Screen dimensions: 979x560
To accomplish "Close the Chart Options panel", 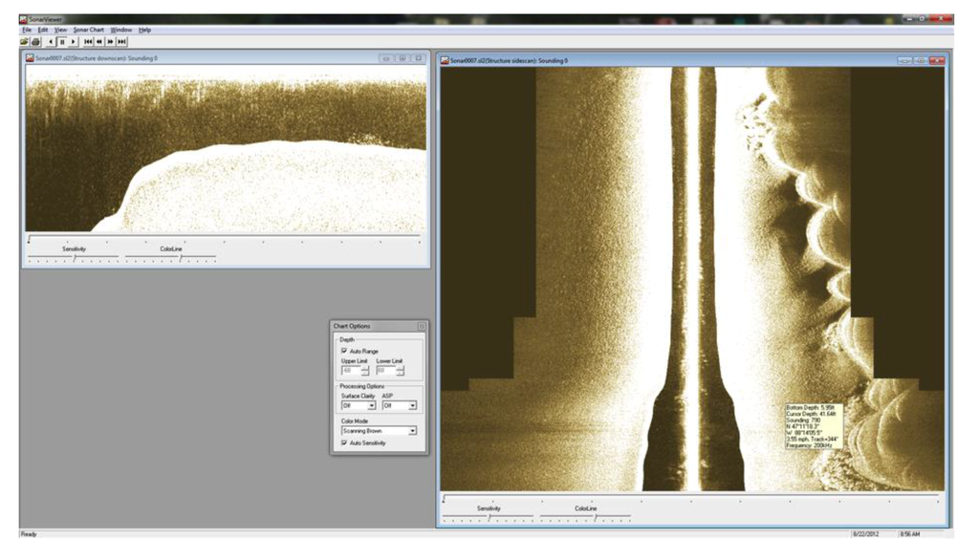I will (422, 326).
